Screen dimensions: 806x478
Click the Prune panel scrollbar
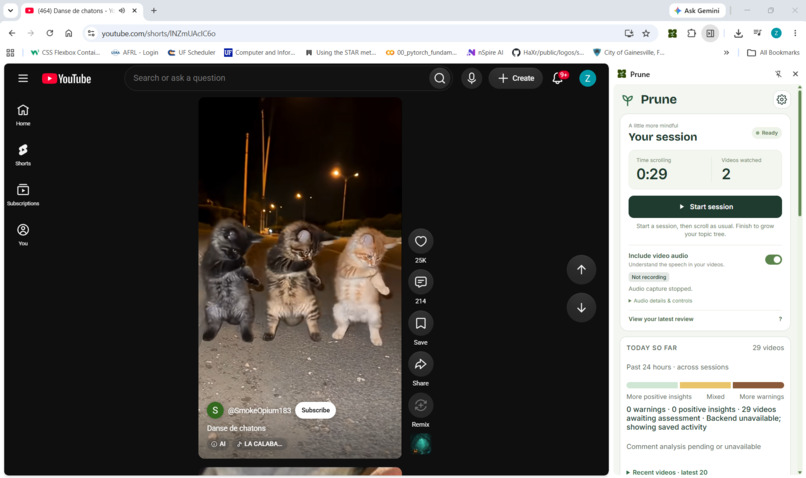click(x=799, y=152)
